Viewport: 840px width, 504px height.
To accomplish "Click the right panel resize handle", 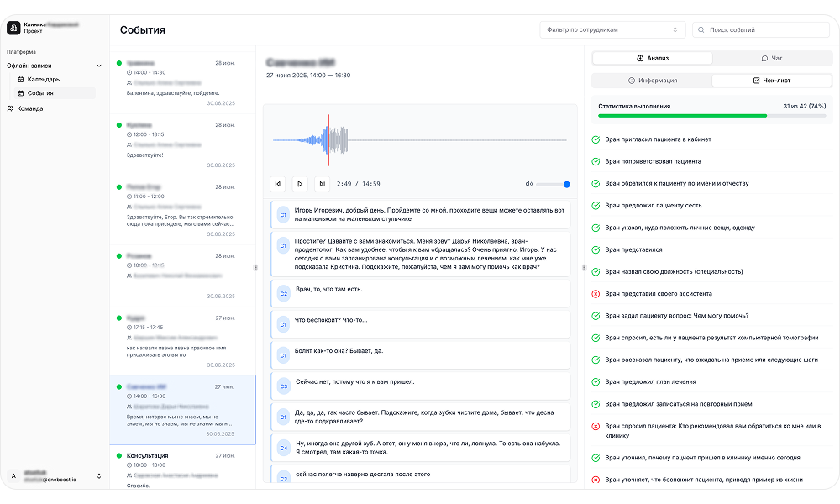I will [x=584, y=268].
